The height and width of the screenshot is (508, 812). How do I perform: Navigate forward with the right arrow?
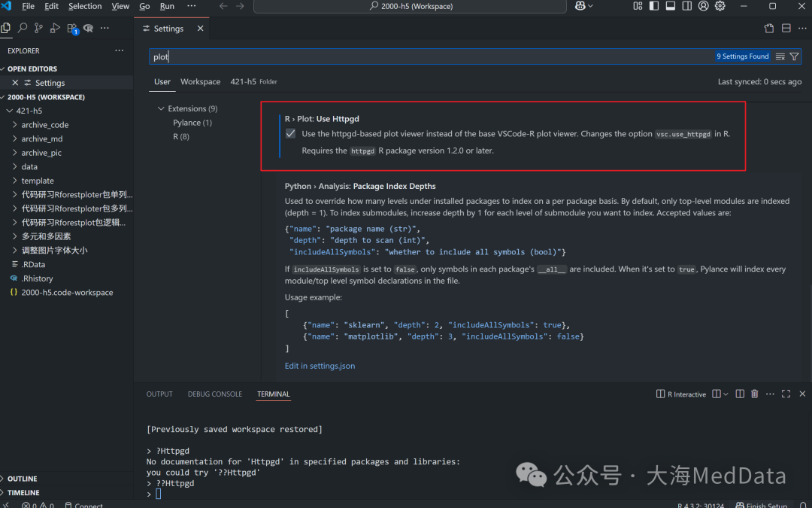pos(240,6)
